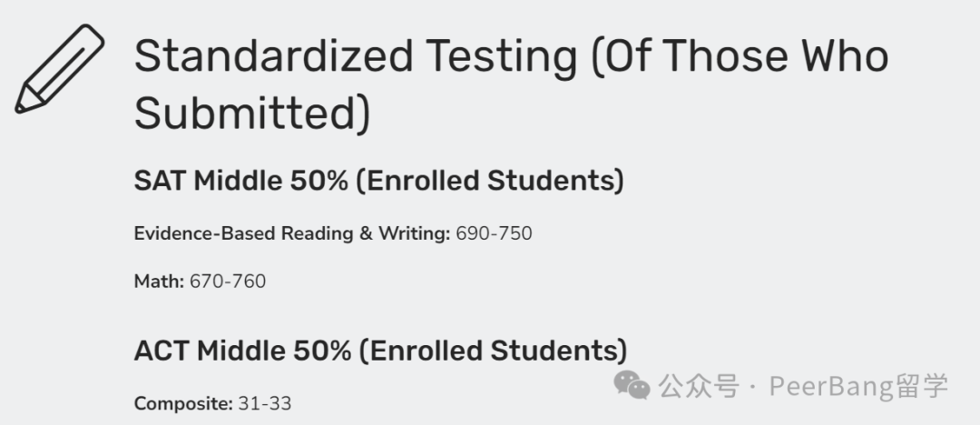
Task: Click the "PeerBang留学" watermark text
Action: 859,386
